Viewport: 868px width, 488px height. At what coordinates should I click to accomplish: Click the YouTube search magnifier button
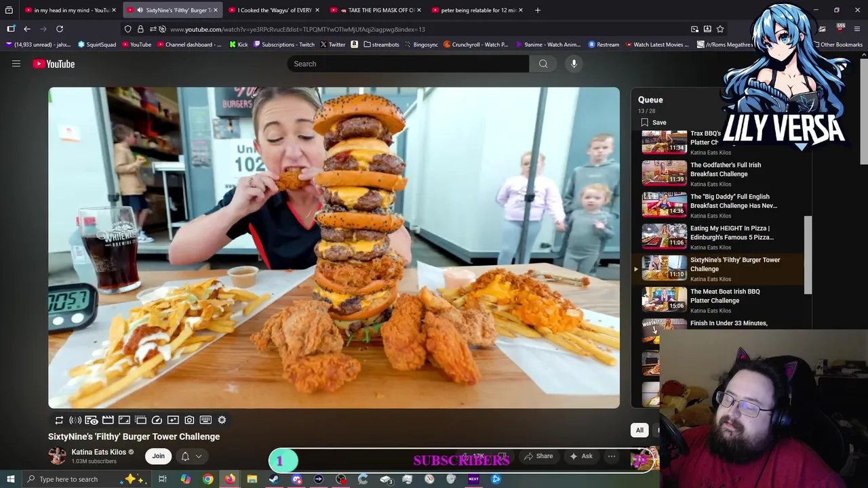click(x=543, y=64)
